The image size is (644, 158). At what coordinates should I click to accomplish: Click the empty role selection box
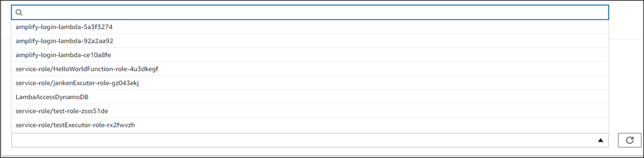pyautogui.click(x=302, y=140)
